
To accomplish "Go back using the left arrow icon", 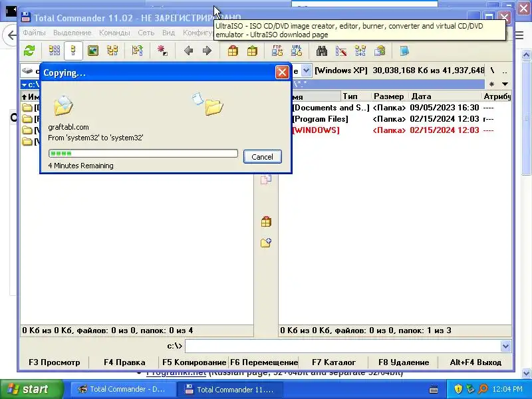I will (189, 51).
